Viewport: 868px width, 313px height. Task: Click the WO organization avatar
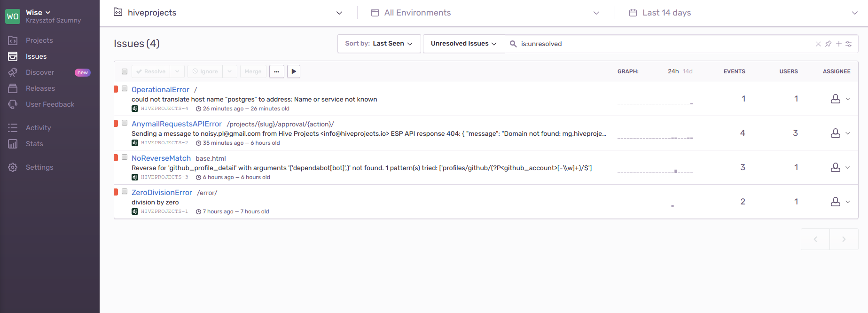[13, 16]
